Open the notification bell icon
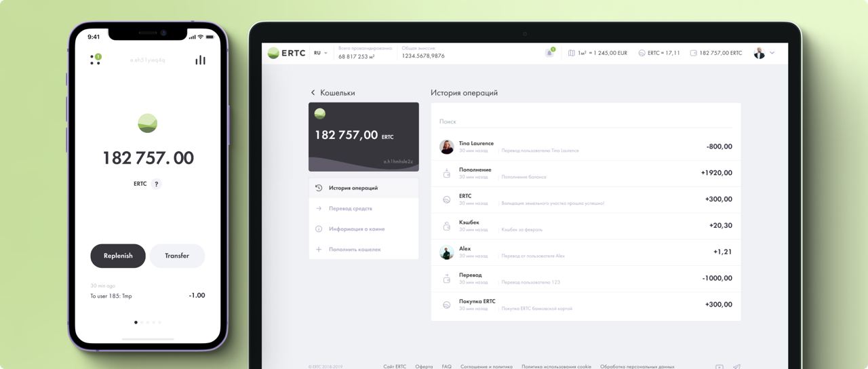This screenshot has width=868, height=369. [549, 52]
